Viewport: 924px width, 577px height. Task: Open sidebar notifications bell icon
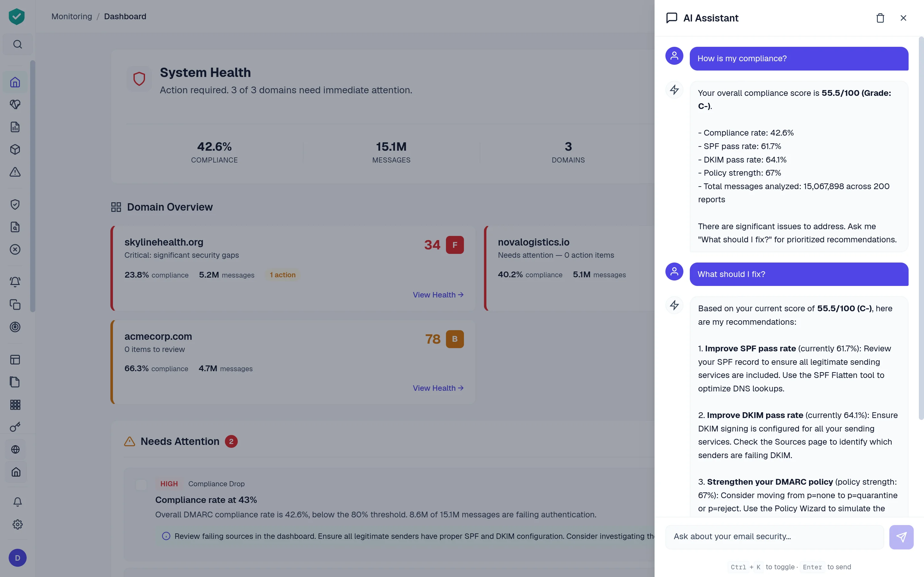(15, 282)
